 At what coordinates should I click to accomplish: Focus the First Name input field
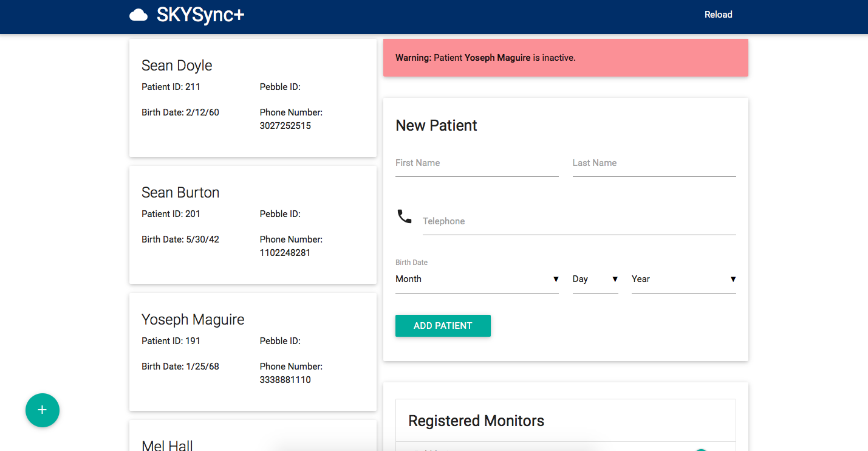tap(477, 164)
